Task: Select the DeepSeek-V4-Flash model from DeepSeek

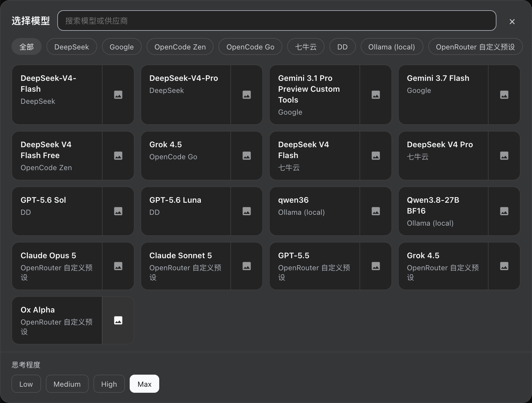Action: click(57, 95)
